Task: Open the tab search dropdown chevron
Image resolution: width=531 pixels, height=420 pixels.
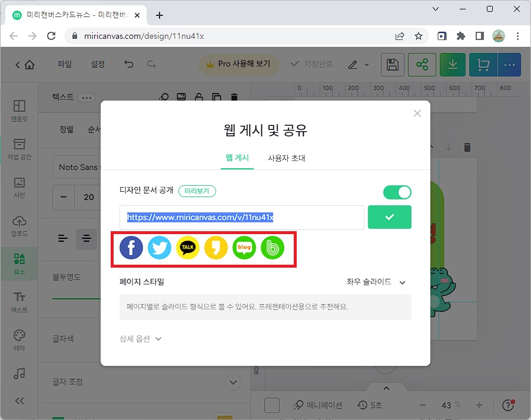Action: tap(436, 9)
